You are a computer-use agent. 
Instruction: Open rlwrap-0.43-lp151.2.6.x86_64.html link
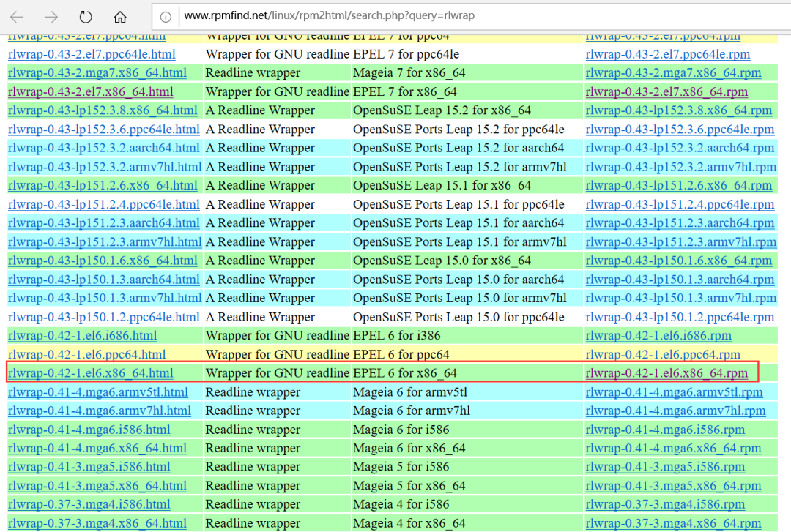pos(103,185)
